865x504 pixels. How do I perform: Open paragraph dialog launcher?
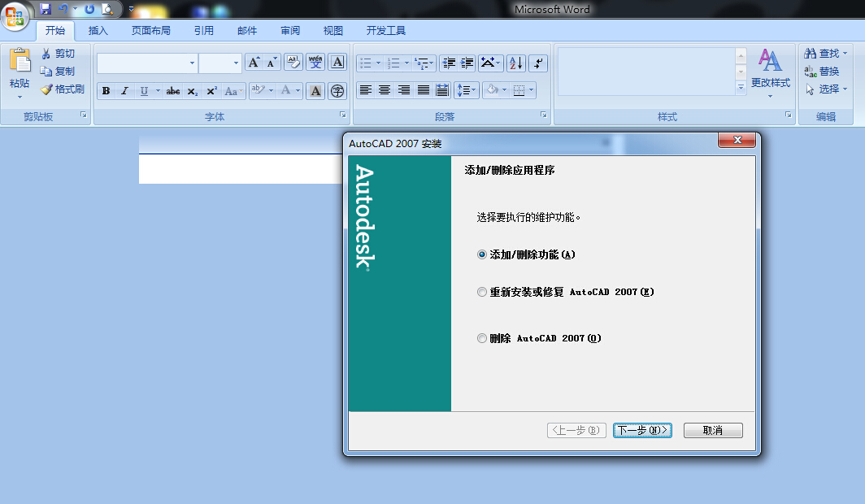tap(543, 115)
